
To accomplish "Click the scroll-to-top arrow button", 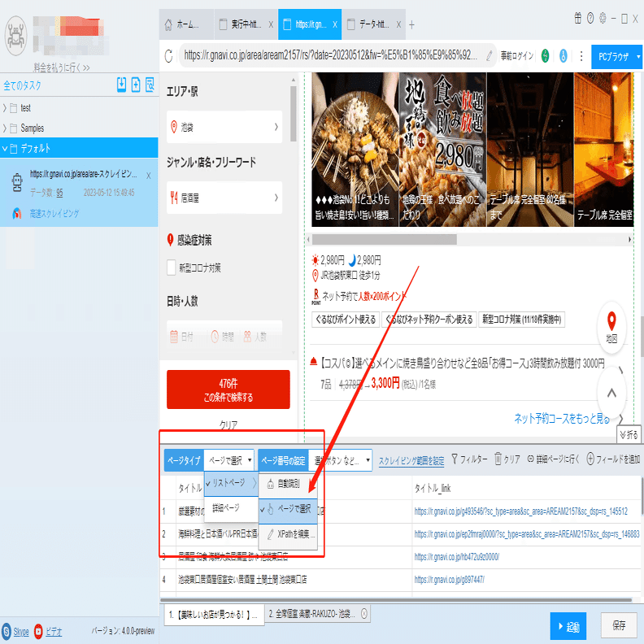I will tap(611, 393).
